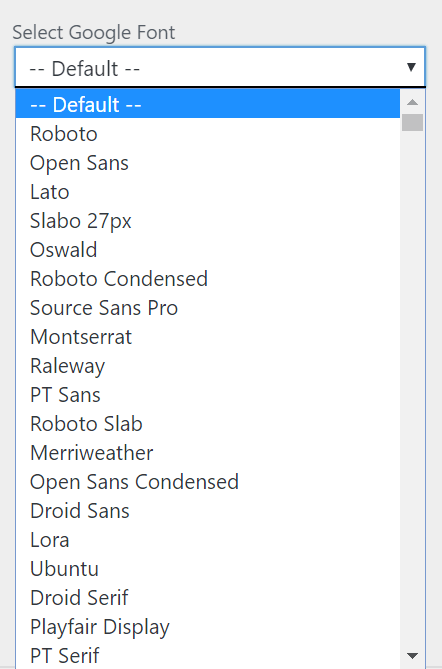Image resolution: width=442 pixels, height=669 pixels.
Task: Collapse the Select Google Font dropdown arrow
Action: click(x=411, y=67)
